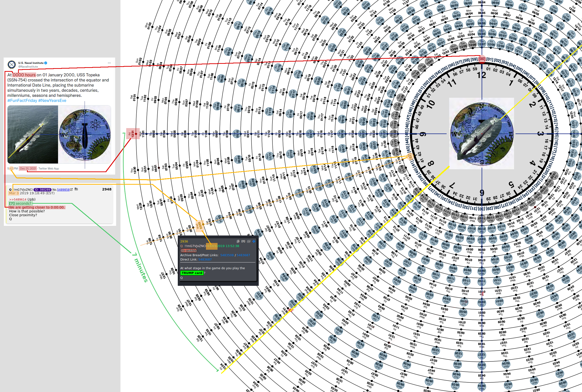Open the tweet's three-dot more menu

pos(109,63)
